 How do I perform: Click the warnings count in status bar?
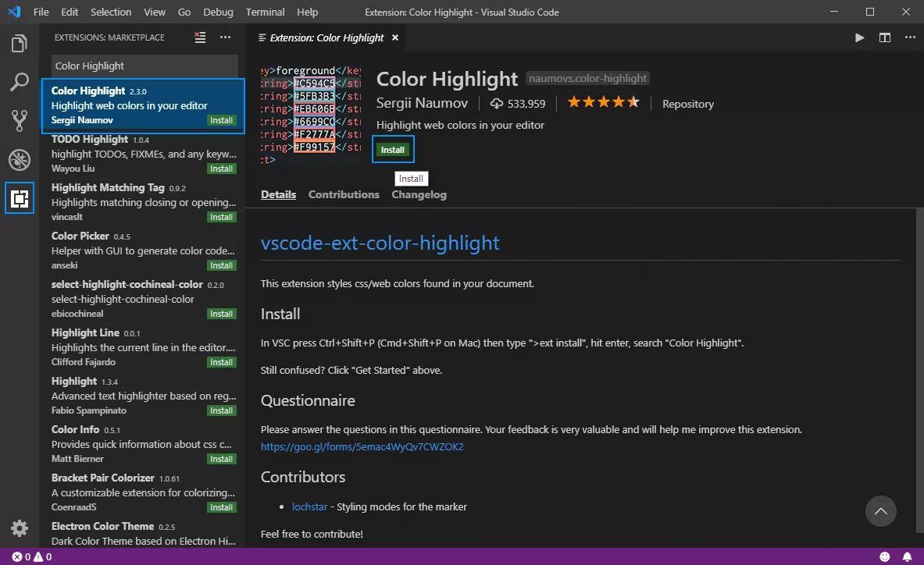(42, 556)
